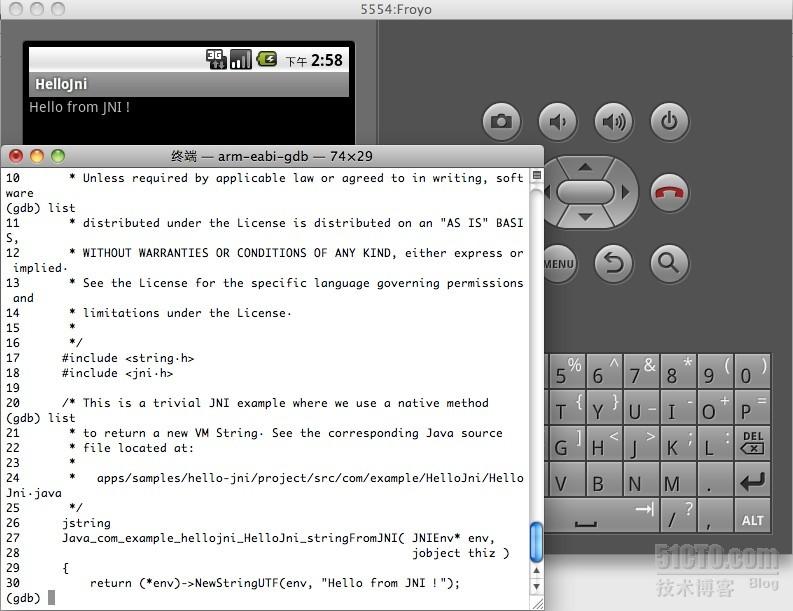
Task: Click the J key on emulator keyboard
Action: click(x=641, y=444)
